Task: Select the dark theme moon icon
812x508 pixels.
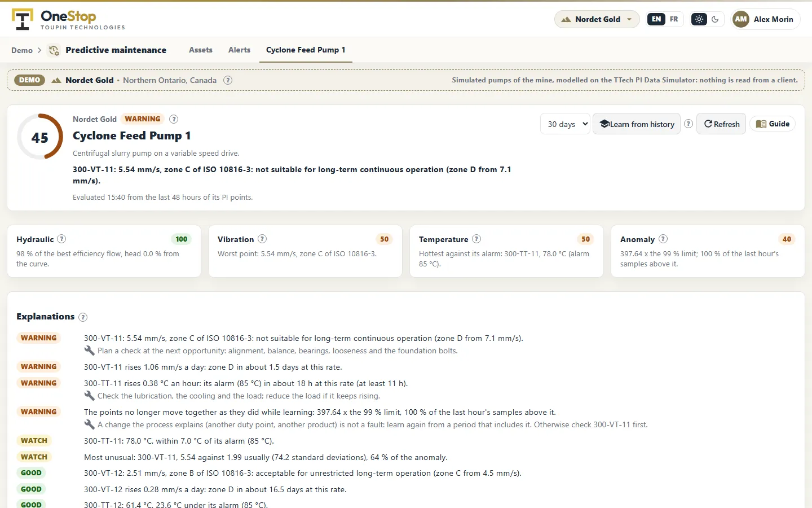Action: [715, 19]
